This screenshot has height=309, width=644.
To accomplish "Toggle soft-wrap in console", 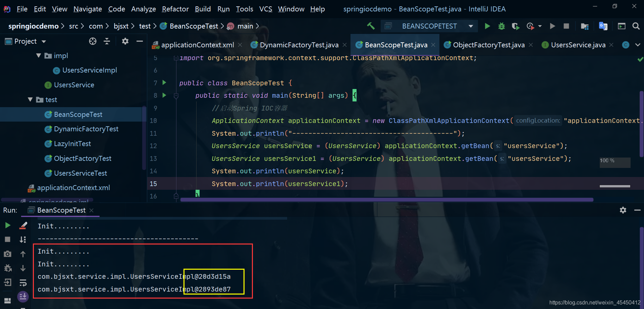I will [23, 282].
